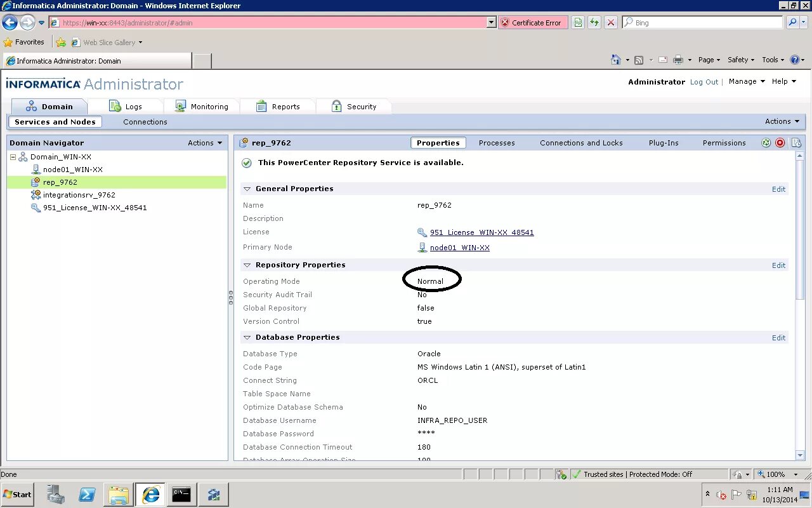Print the page with printer icon
Viewport: 812px width, 508px height.
pos(678,60)
